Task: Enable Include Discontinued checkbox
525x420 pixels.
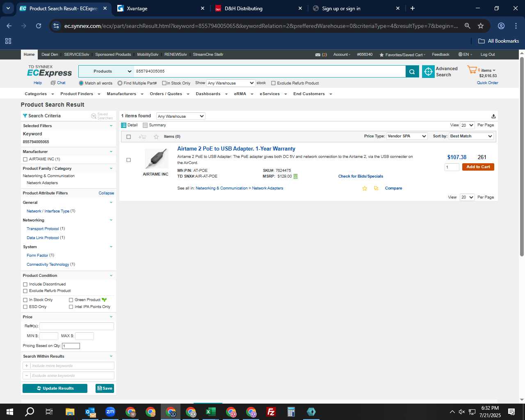Action: [x=25, y=284]
